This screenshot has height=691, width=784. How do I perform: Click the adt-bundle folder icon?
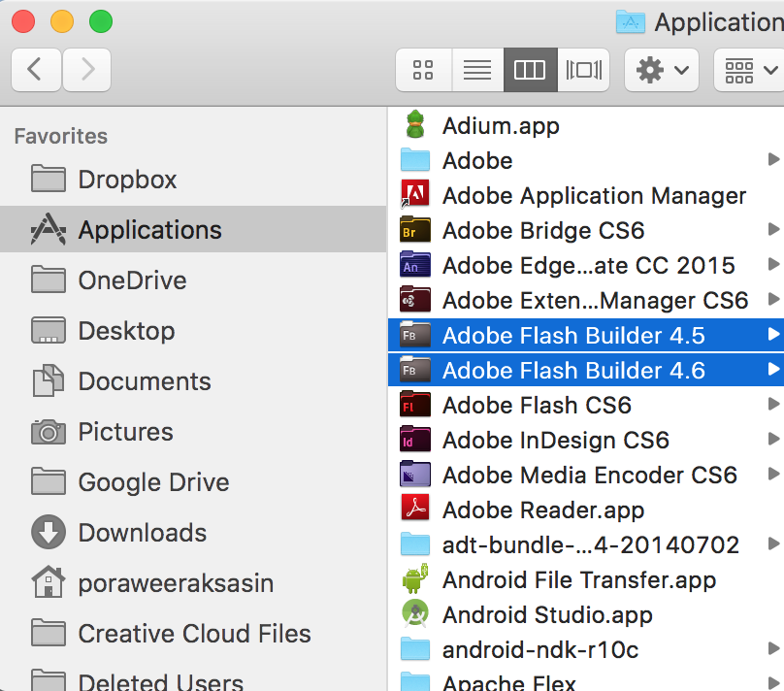(415, 543)
